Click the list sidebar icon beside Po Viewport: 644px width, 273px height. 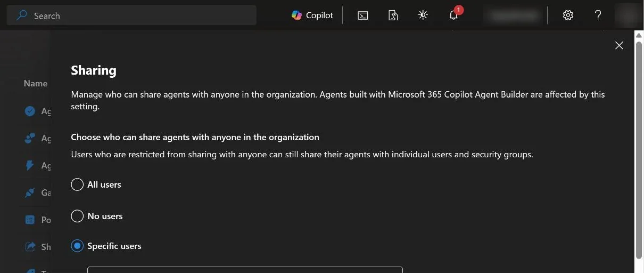click(30, 220)
